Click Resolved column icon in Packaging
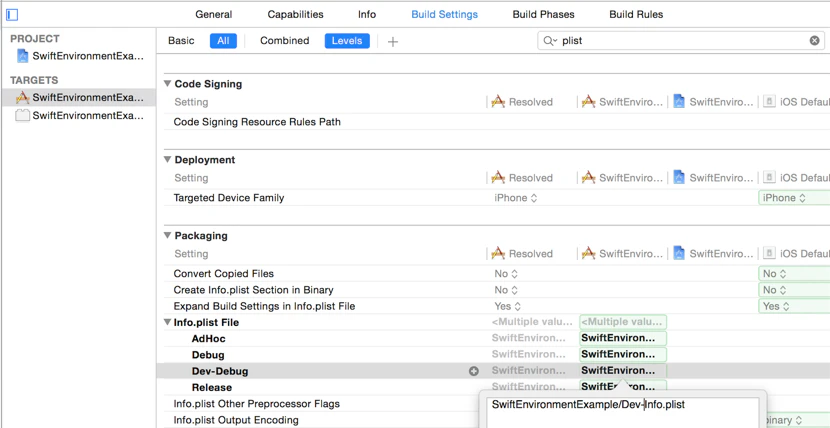830x428 pixels. (x=498, y=253)
